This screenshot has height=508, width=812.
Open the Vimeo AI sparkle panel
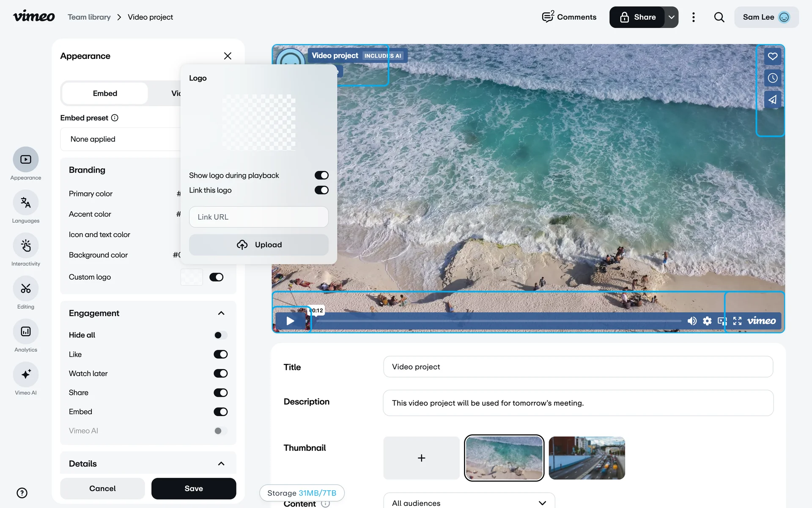pyautogui.click(x=26, y=374)
